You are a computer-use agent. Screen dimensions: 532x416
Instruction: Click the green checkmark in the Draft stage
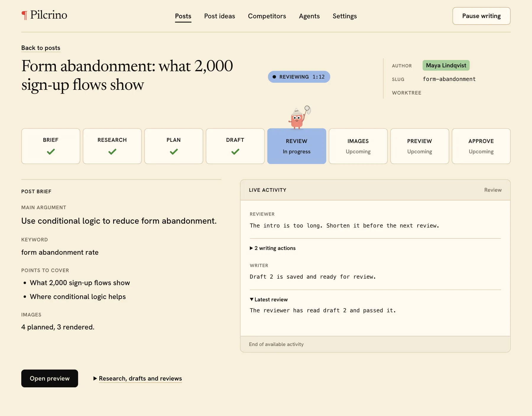coord(235,152)
